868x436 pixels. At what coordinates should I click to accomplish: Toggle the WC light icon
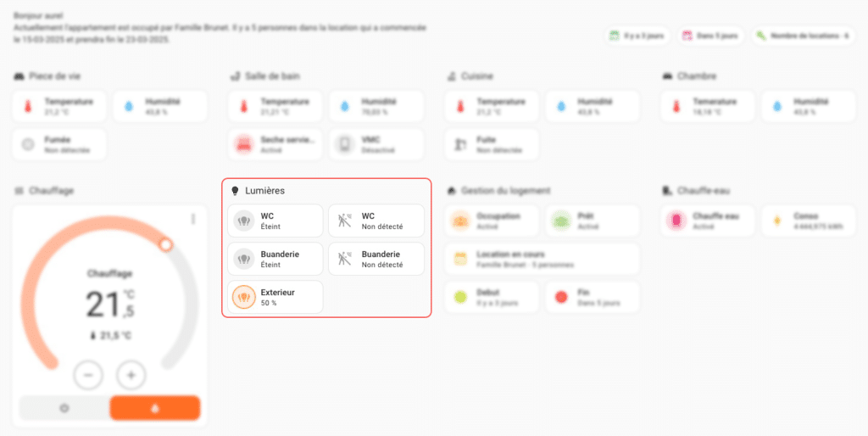[243, 221]
